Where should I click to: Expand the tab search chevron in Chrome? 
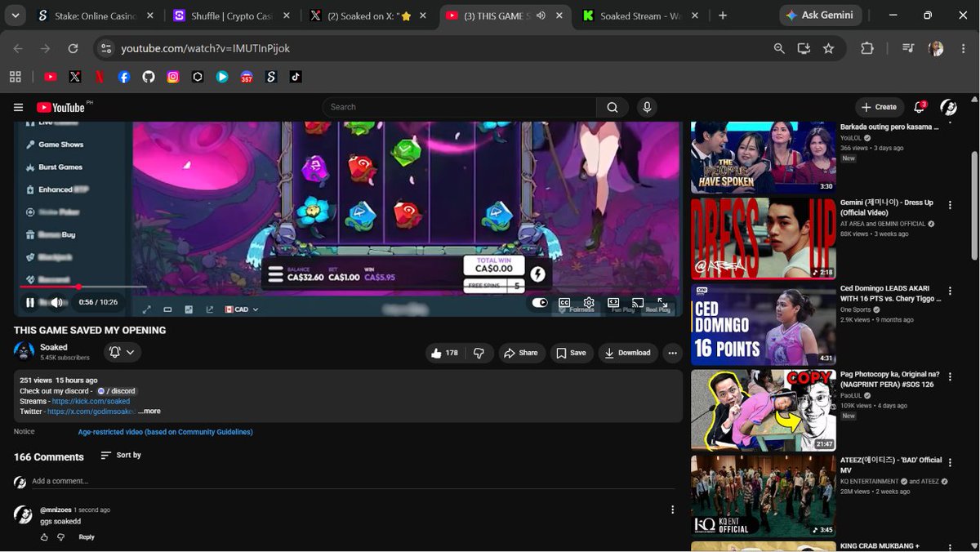16,16
